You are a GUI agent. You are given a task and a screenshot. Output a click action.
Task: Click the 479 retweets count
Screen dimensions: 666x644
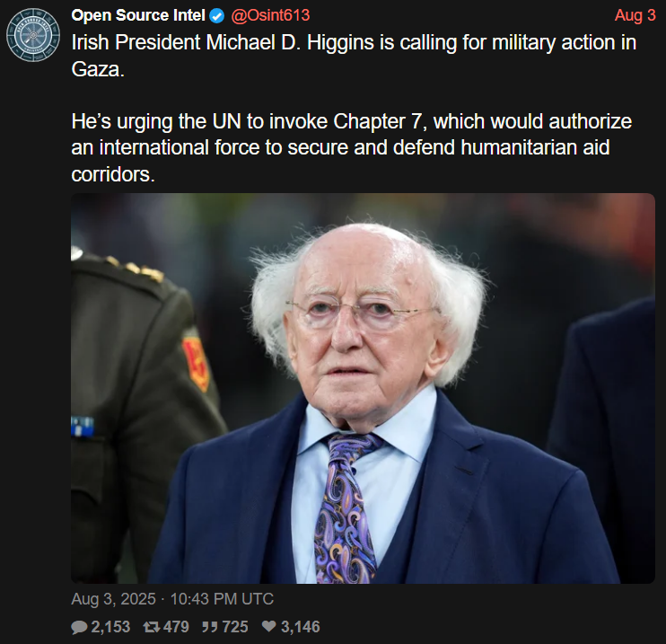click(x=176, y=627)
